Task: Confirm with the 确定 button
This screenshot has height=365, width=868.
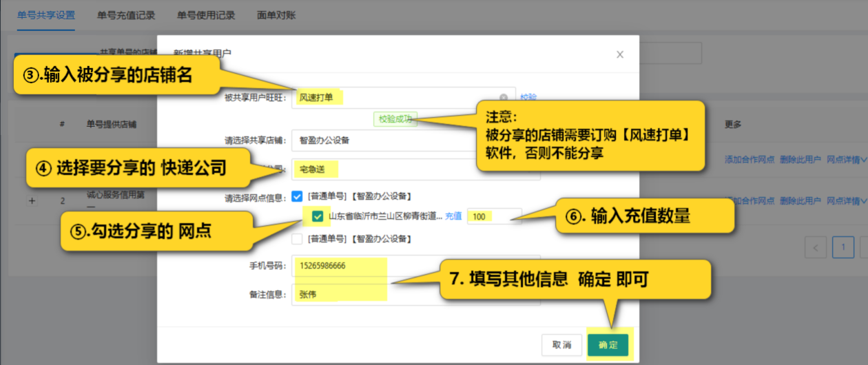Action: (608, 345)
